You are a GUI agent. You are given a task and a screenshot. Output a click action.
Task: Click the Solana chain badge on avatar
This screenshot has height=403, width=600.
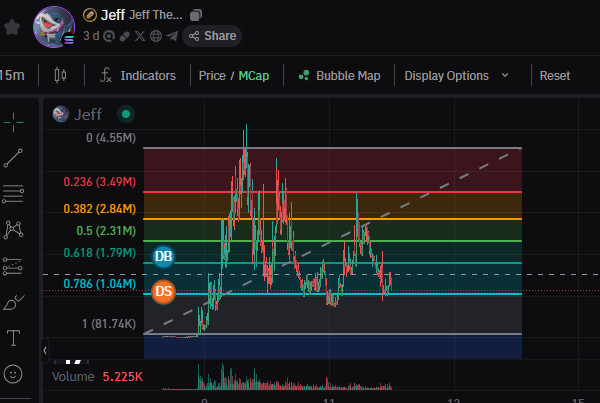pos(69,39)
